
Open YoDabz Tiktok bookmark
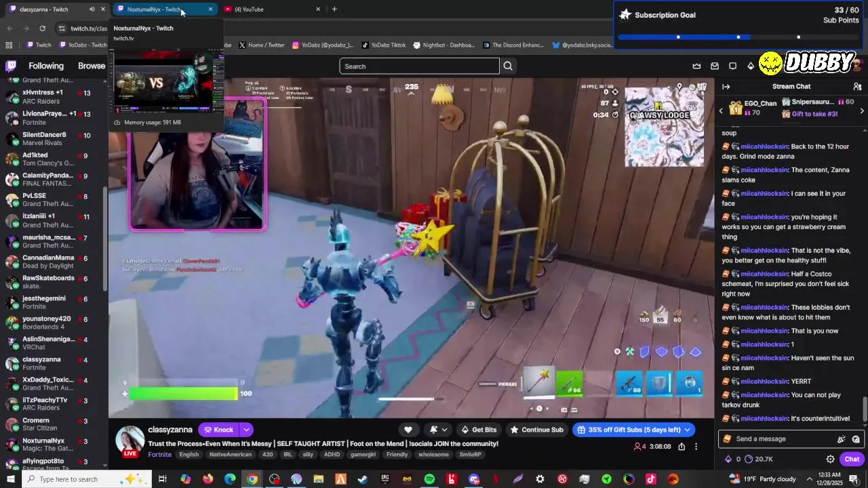pos(384,45)
